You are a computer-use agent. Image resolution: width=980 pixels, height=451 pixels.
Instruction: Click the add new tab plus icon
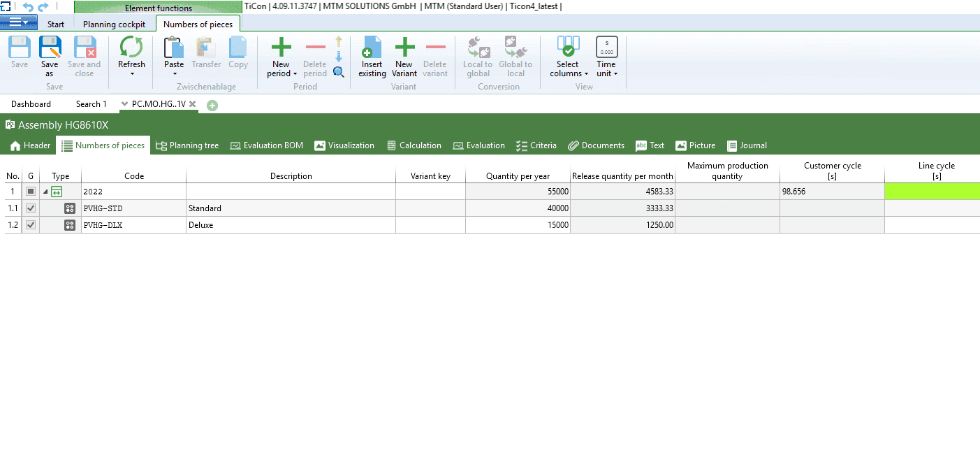[x=212, y=105]
